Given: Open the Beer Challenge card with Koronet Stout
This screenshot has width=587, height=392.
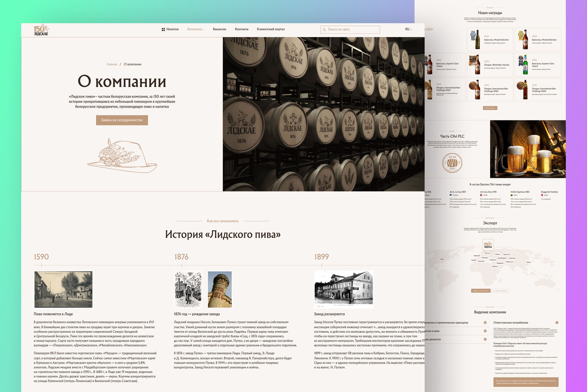Looking at the screenshot, I should click(538, 89).
